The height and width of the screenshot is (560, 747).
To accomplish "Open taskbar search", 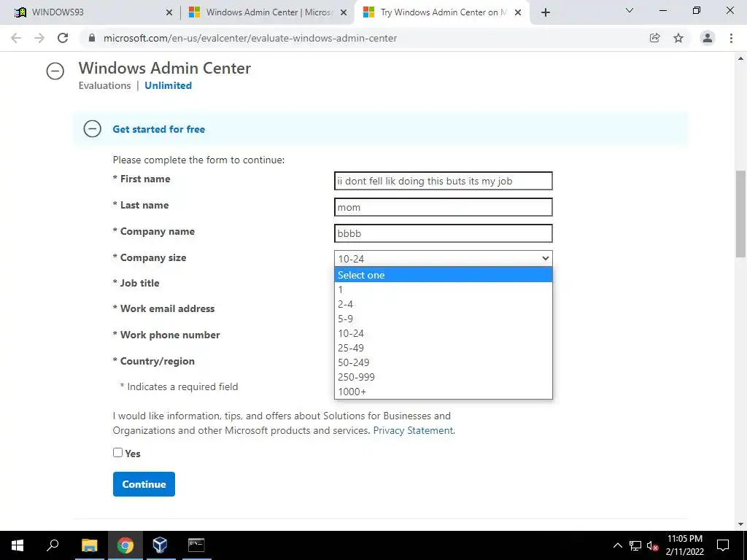I will tap(53, 545).
